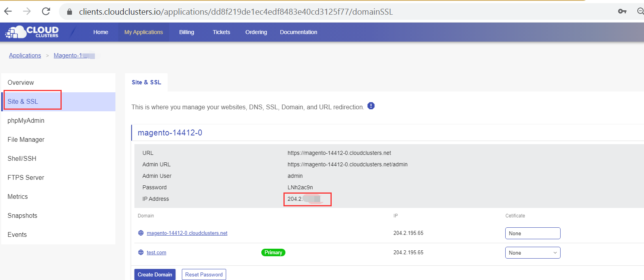Open certificate selector for magento-14412-0 domain
Screen dimensions: 644x280
[533, 233]
